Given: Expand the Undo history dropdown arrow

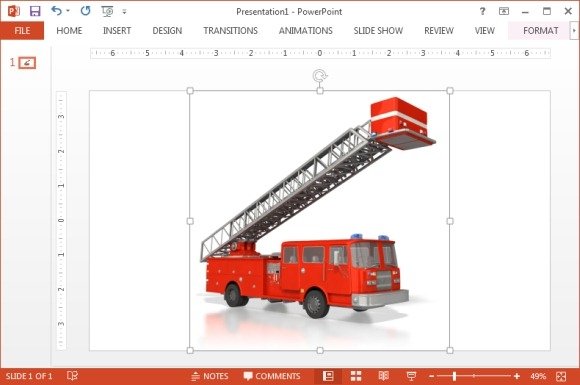Looking at the screenshot, I should 68,11.
